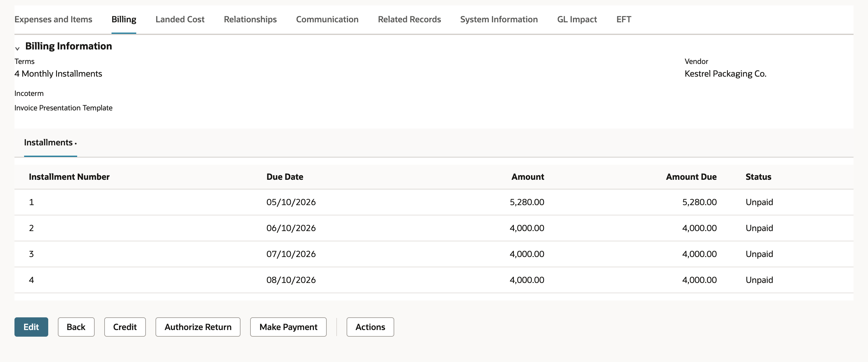This screenshot has width=868, height=362.
Task: Click Unpaid status for installment 3
Action: (759, 254)
